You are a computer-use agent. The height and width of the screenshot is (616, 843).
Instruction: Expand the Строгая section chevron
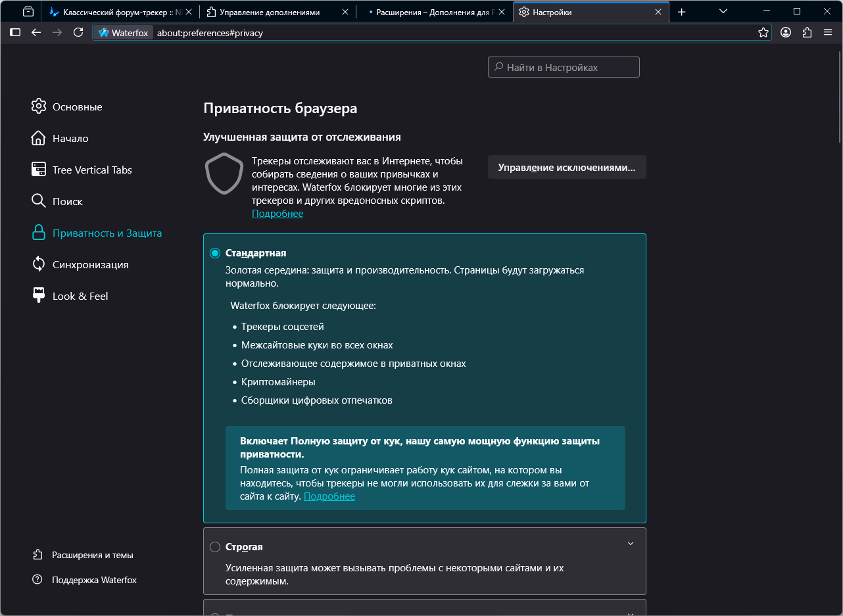pyautogui.click(x=630, y=544)
